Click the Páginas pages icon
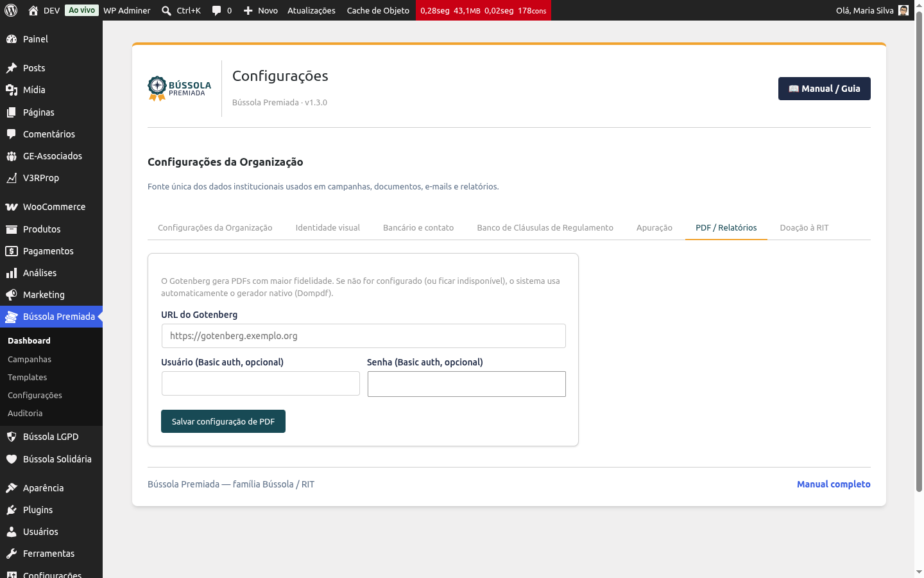The height and width of the screenshot is (578, 924). point(12,112)
